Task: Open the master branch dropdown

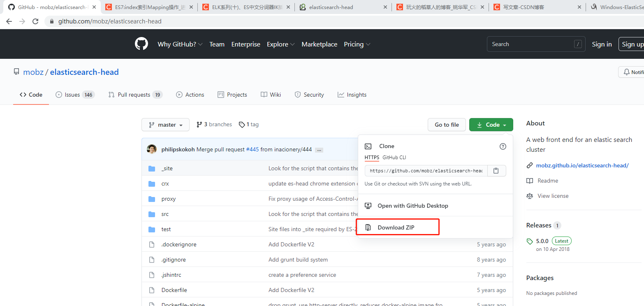Action: pyautogui.click(x=165, y=125)
